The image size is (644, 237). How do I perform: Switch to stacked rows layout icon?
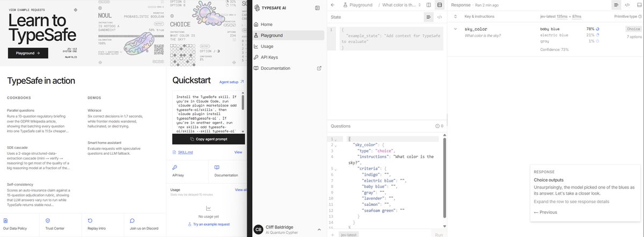point(440,5)
